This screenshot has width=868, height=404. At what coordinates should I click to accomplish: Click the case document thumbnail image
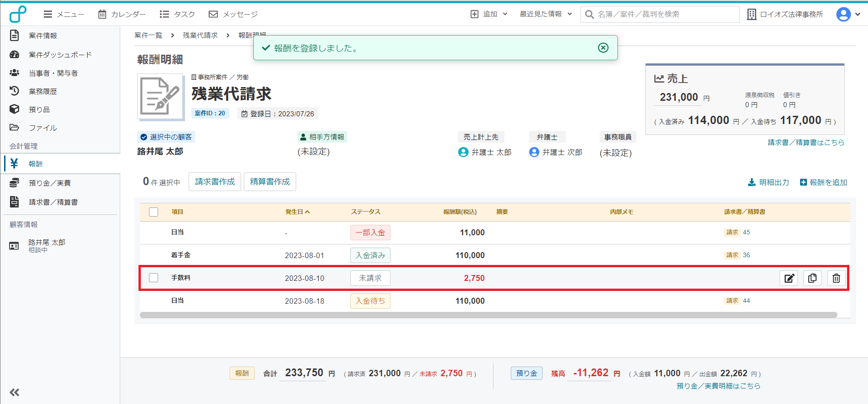[160, 96]
